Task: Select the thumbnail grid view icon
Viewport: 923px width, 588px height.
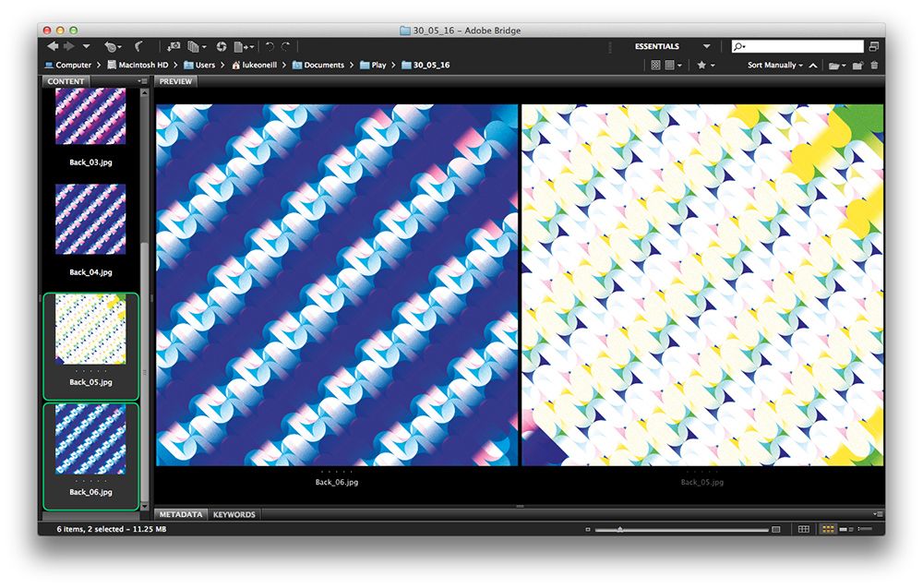Action: pyautogui.click(x=655, y=65)
